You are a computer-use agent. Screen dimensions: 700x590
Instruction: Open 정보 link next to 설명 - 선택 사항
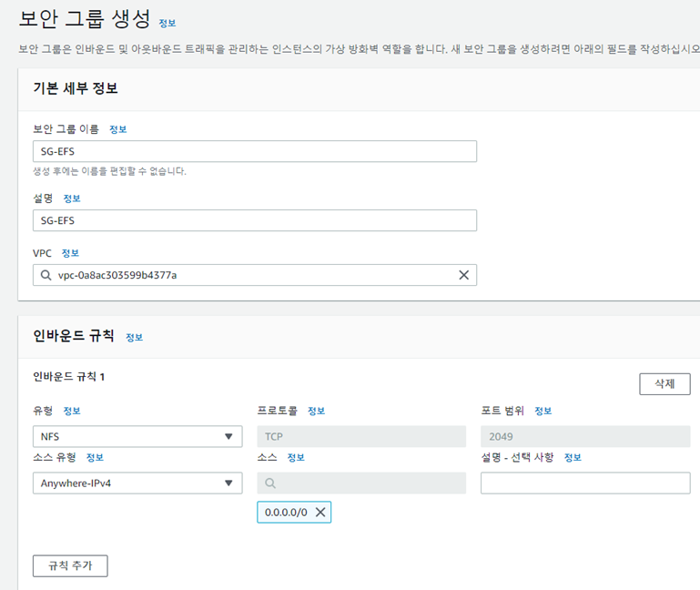(x=573, y=457)
